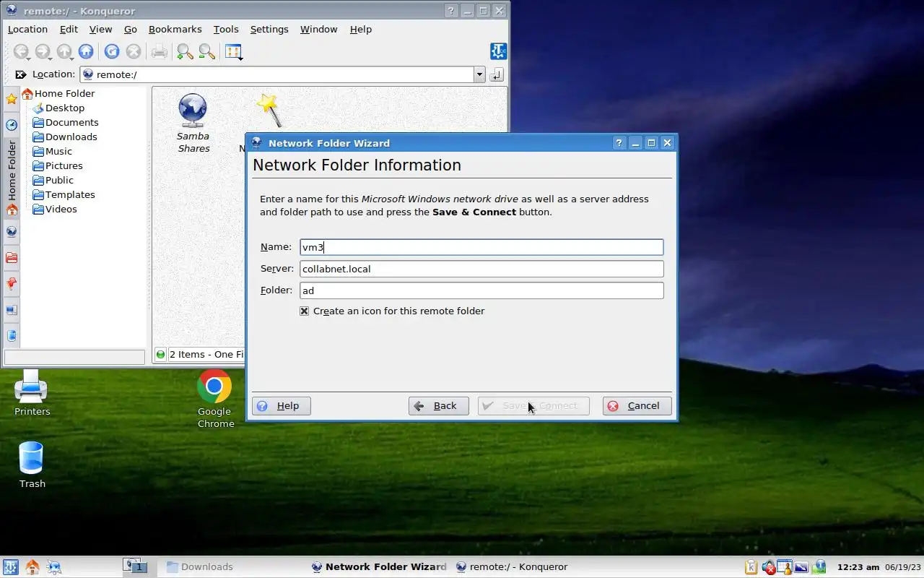The width and height of the screenshot is (924, 578).
Task: Select Home Folder tree root
Action: click(x=58, y=93)
